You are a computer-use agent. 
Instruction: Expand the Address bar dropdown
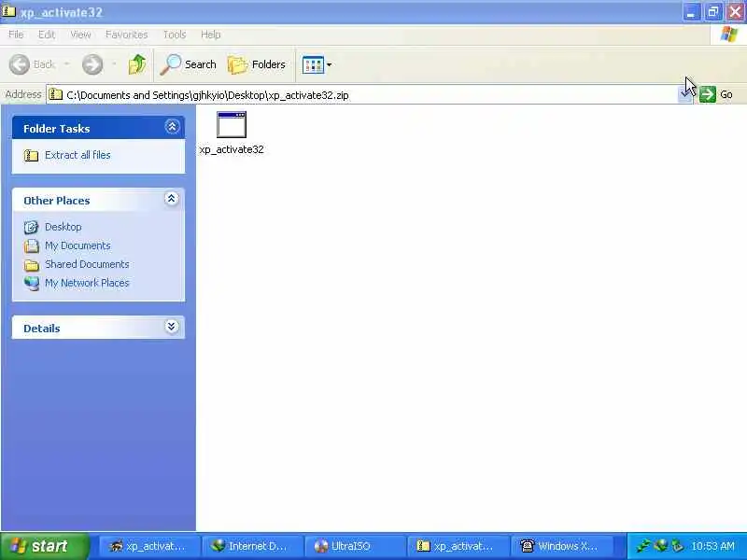684,94
